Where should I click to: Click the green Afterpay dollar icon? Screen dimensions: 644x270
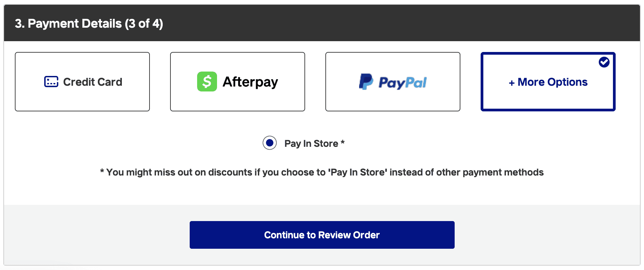[x=207, y=82]
